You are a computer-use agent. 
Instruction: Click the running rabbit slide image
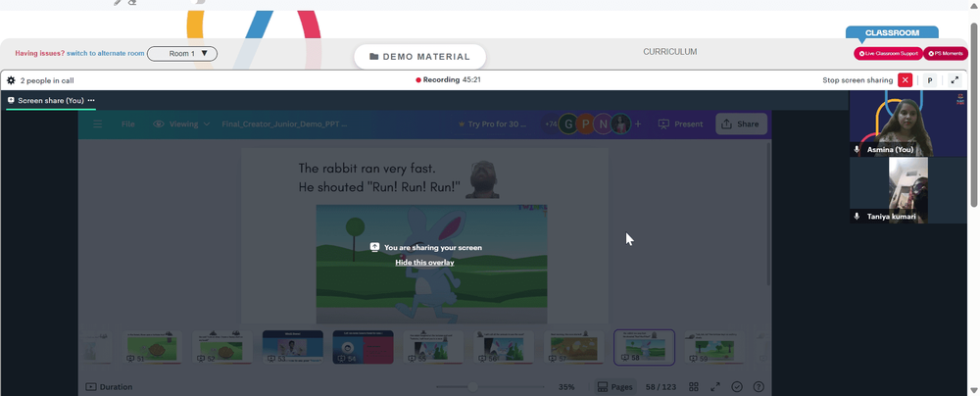click(x=431, y=264)
